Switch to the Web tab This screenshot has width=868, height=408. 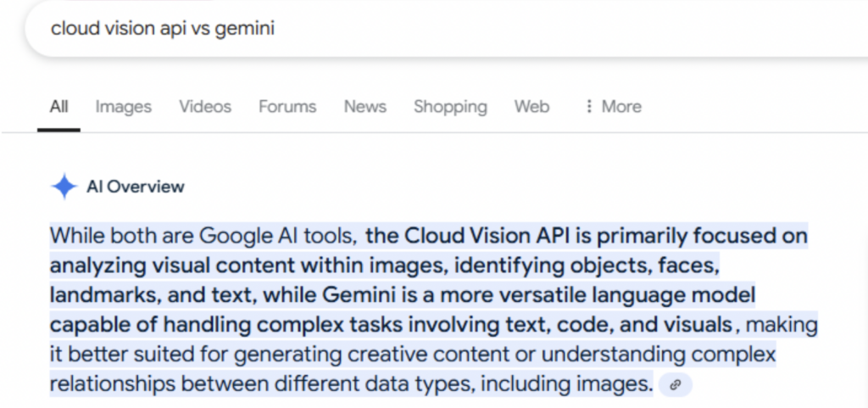531,107
